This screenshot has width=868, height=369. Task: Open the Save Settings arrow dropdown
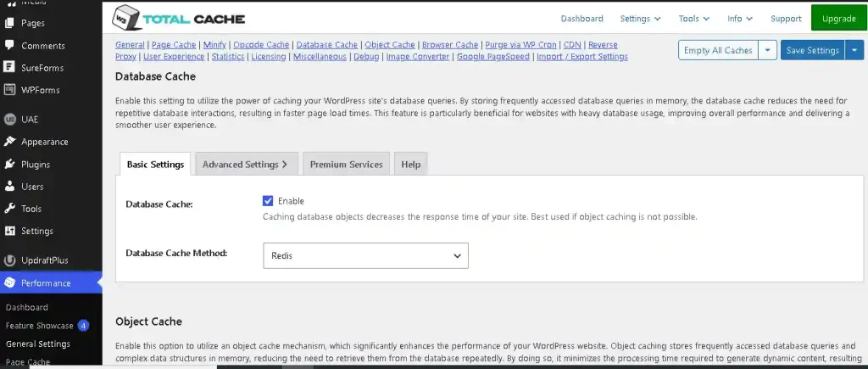point(854,50)
